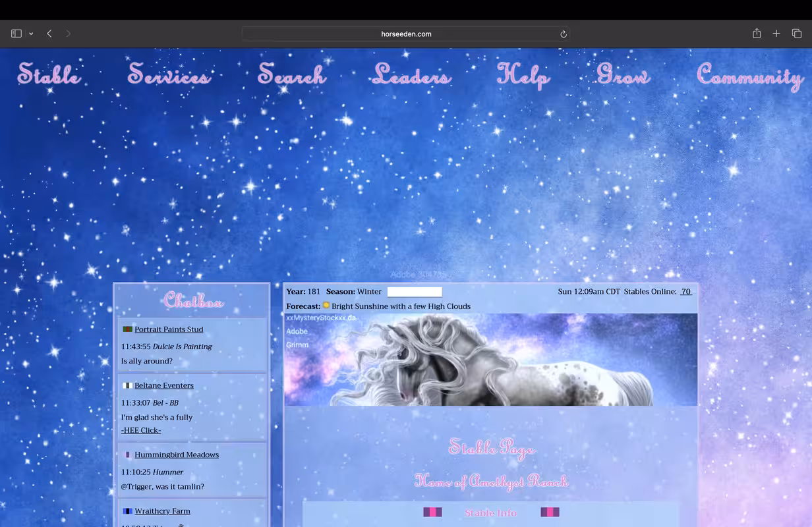
Task: Click the Safari forward arrow
Action: pos(68,34)
